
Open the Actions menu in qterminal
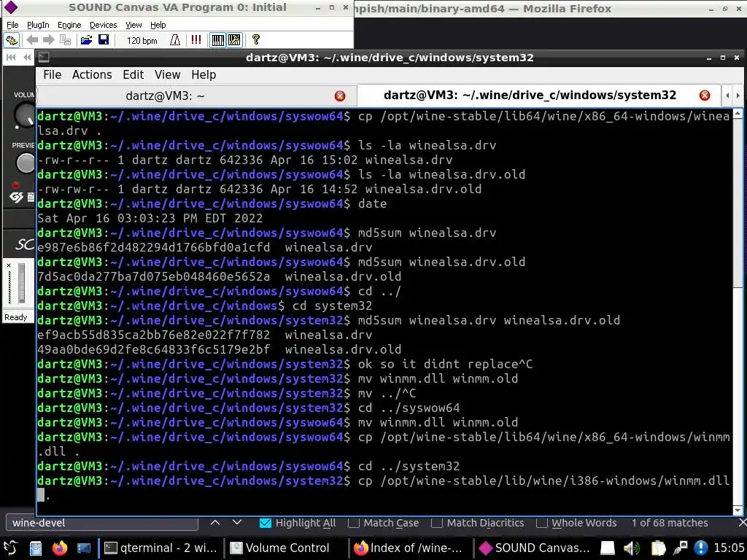coord(92,75)
